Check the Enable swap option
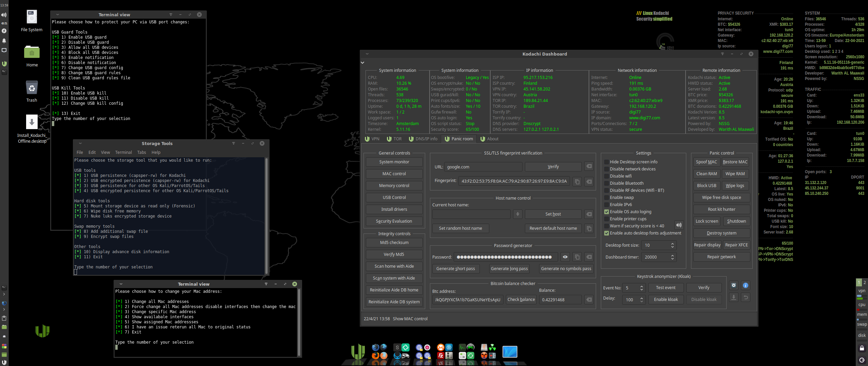 pos(607,198)
